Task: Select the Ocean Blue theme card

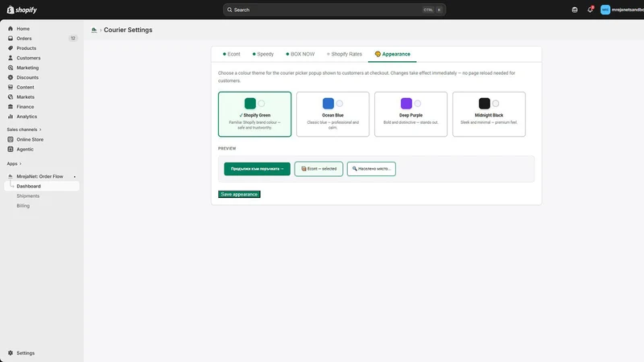Action: [x=332, y=114]
